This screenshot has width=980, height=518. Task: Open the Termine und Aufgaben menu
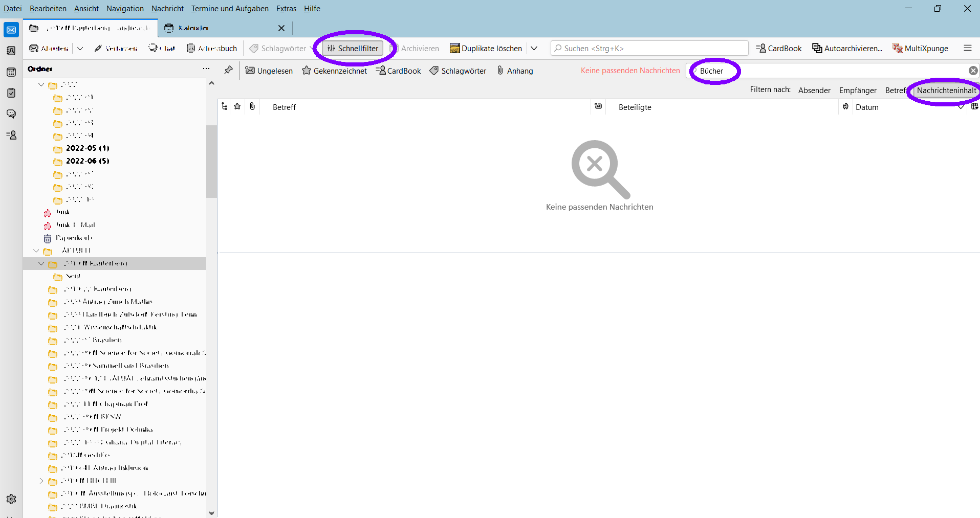pyautogui.click(x=230, y=9)
